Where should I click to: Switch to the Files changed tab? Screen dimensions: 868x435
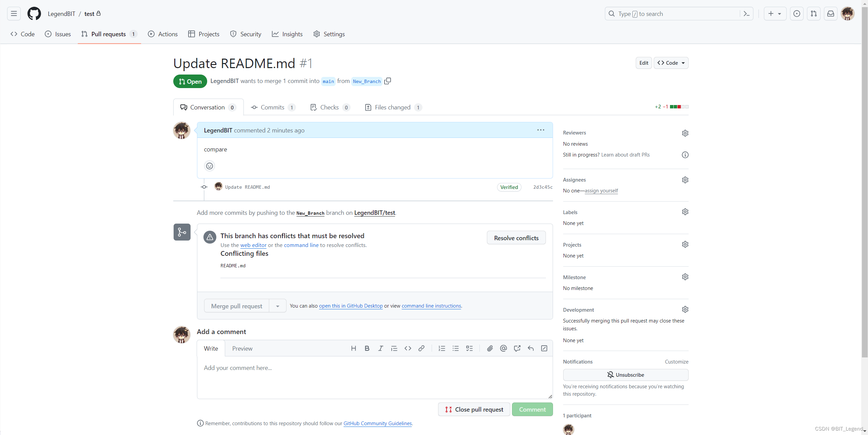393,107
